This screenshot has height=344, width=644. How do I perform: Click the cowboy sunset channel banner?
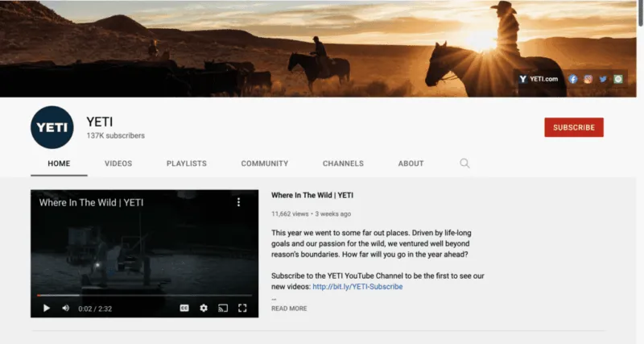318,48
